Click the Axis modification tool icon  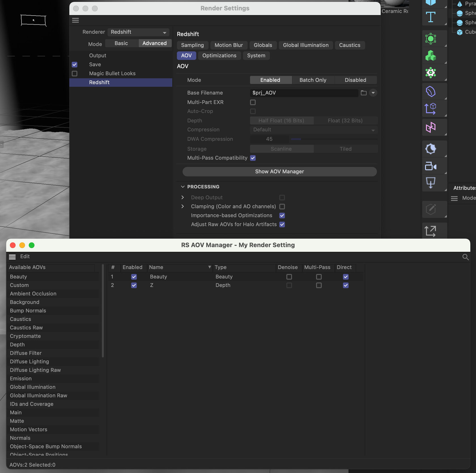click(x=431, y=108)
